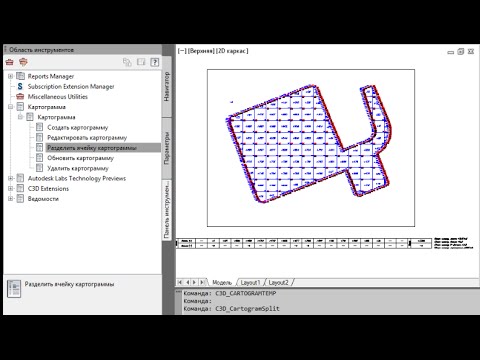Open the Layout2 tab

click(278, 283)
